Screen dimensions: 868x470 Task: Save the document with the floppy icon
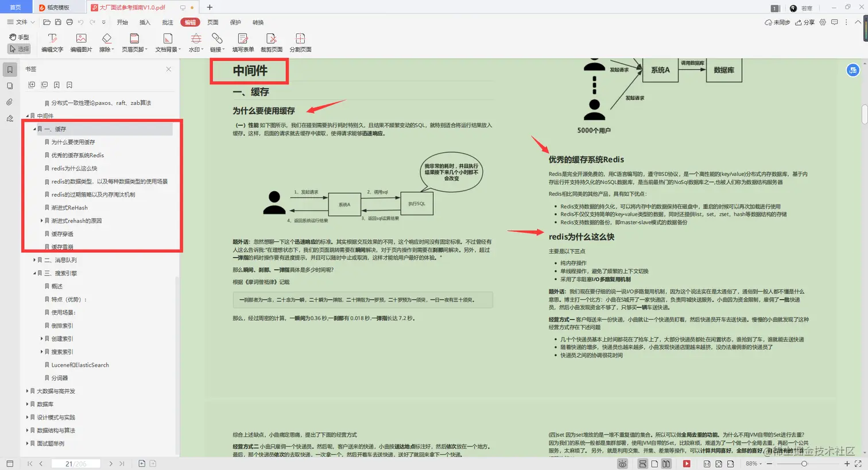58,22
